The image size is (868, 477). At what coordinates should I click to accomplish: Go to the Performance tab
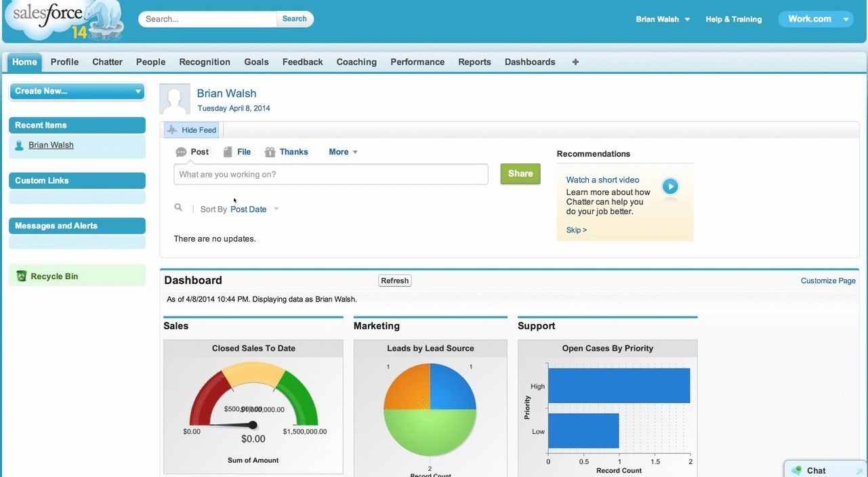click(417, 62)
